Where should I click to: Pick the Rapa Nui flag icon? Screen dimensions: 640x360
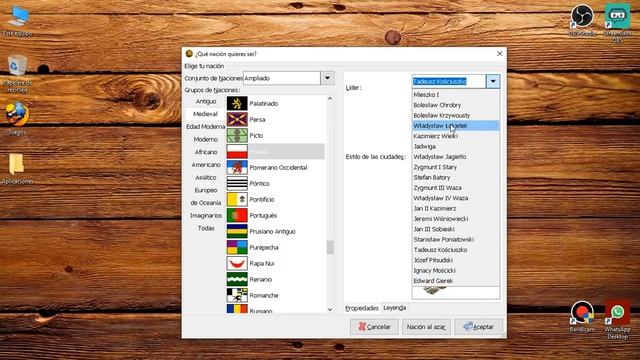point(237,263)
